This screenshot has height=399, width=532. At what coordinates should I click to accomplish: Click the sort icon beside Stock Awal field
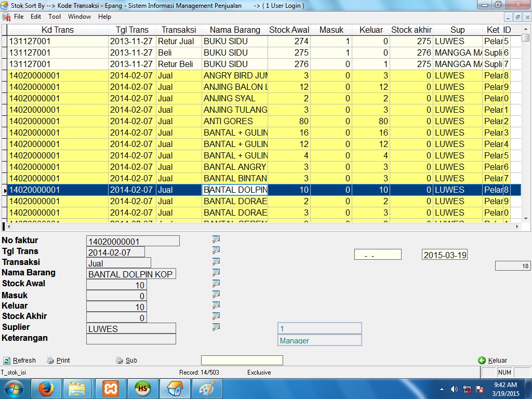[x=216, y=283]
